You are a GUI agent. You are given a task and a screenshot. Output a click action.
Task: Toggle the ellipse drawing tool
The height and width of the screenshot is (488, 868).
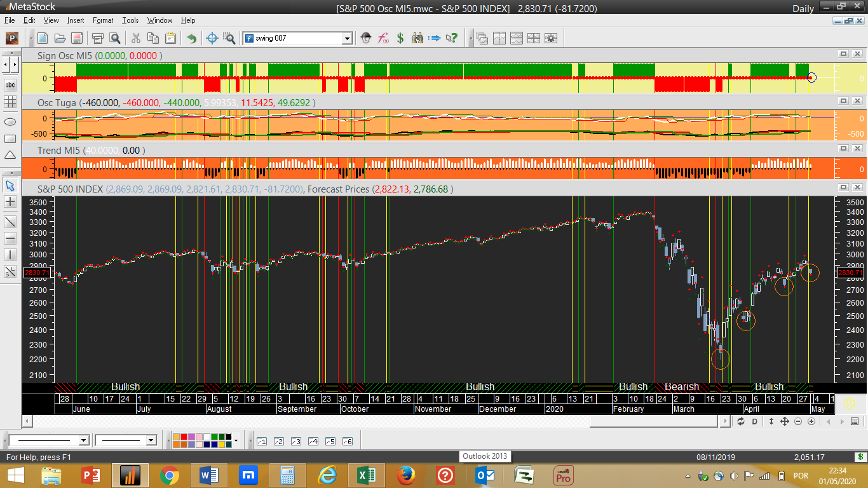pos(10,121)
